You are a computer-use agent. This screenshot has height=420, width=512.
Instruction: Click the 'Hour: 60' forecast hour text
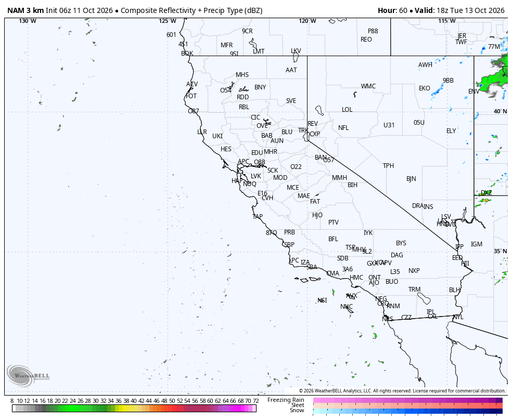tap(392, 10)
